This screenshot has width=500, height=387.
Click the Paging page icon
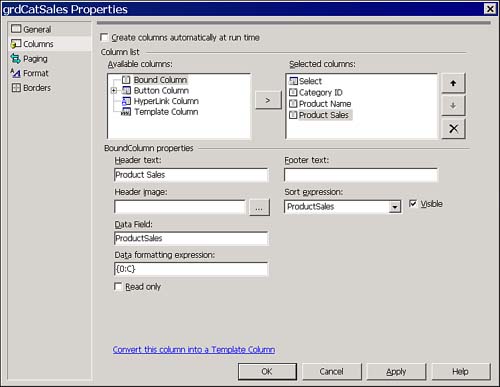coord(16,58)
